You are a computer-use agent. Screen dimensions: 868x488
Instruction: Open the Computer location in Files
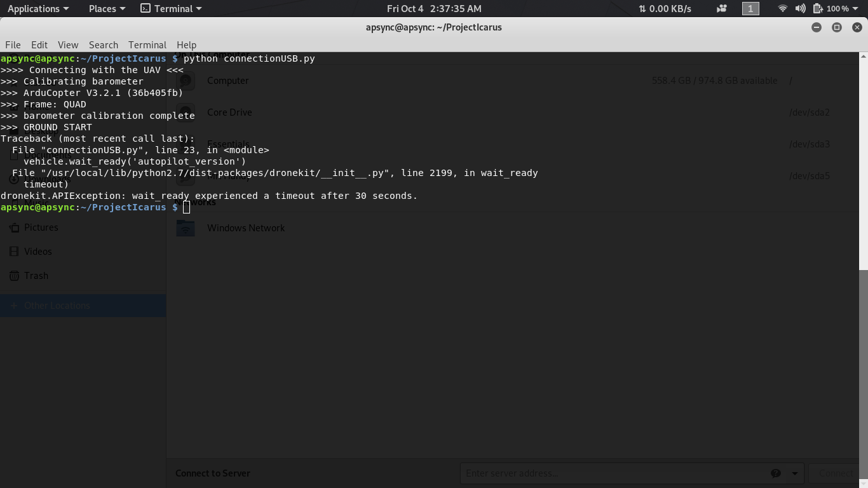click(227, 80)
